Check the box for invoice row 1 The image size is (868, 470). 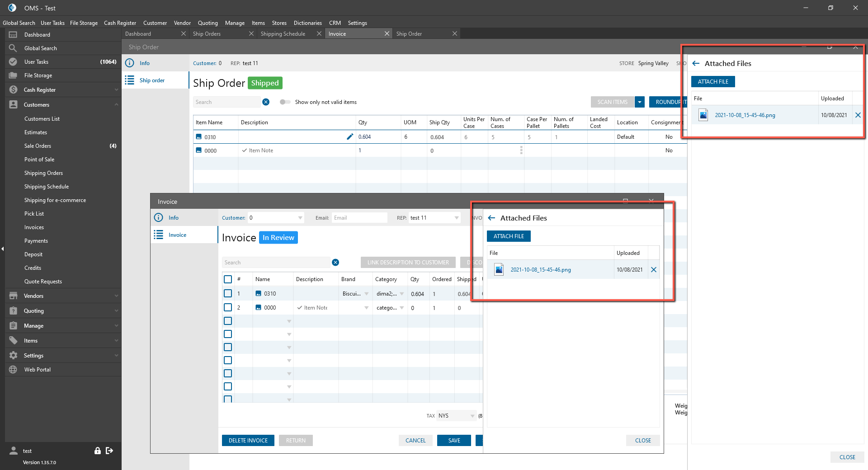pos(228,294)
